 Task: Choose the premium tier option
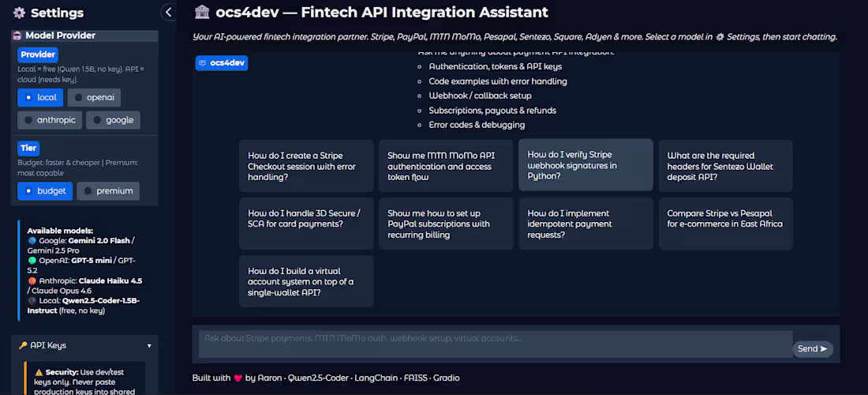[x=108, y=191]
